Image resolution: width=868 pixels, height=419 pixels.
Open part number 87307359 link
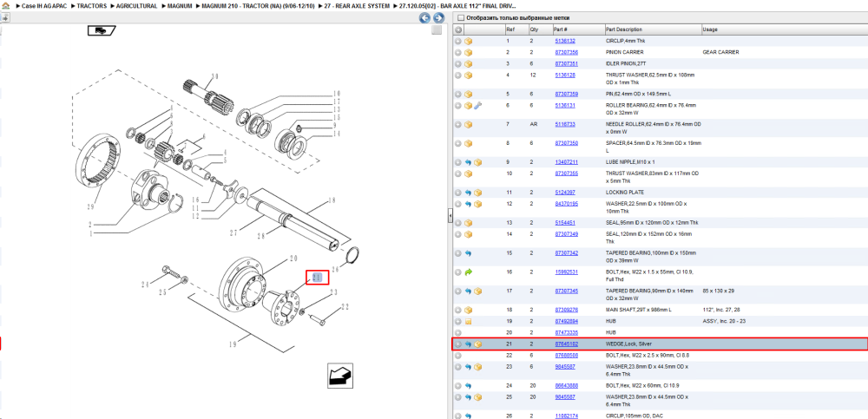coord(566,94)
